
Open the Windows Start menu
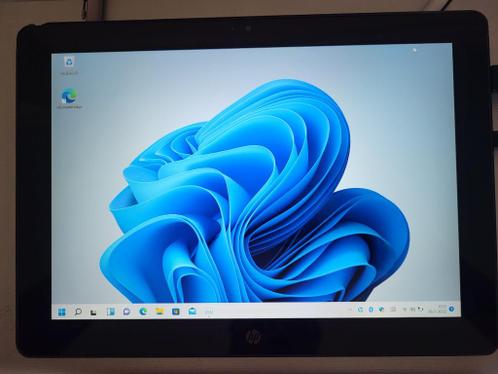tap(62, 312)
